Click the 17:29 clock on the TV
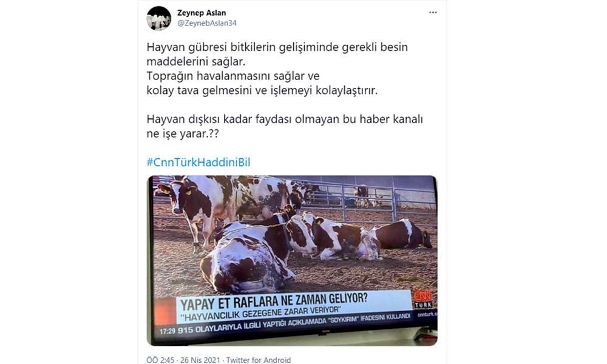 pos(168,331)
